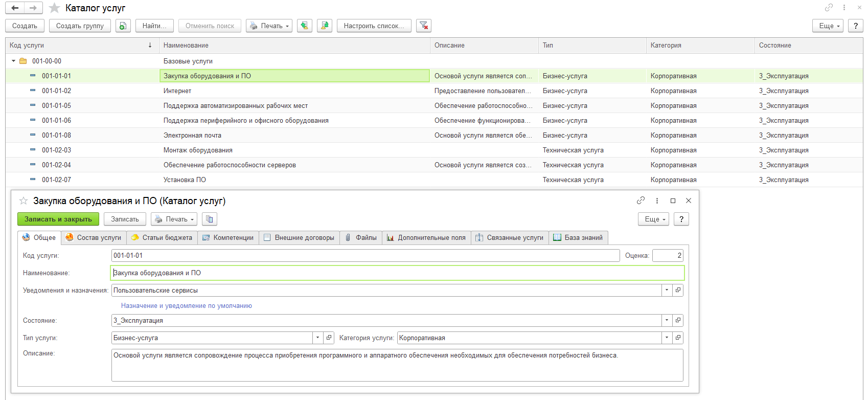868x400 pixels.
Task: Click folder icon of group 001-00-00
Action: click(x=23, y=61)
